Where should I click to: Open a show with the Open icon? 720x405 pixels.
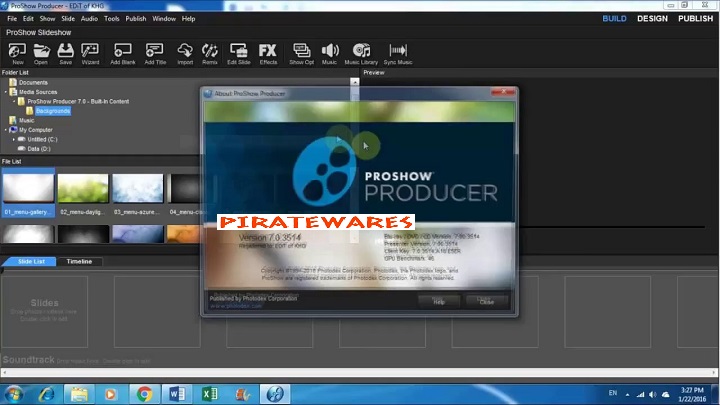point(41,54)
